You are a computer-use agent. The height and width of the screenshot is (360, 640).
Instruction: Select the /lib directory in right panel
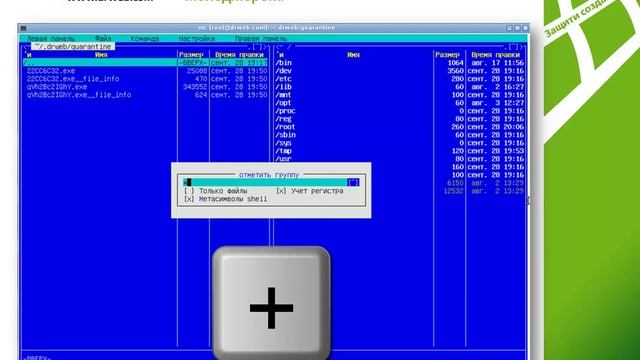click(x=283, y=87)
